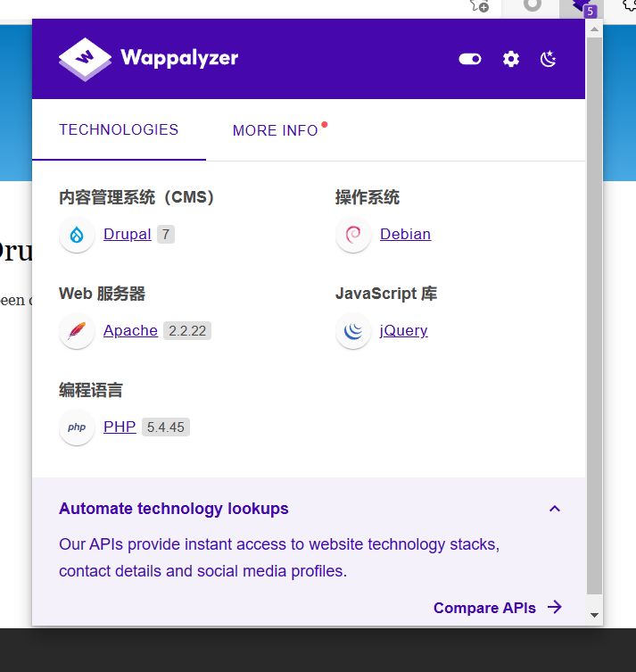
Task: Switch to dark mode moon icon
Action: click(x=549, y=59)
